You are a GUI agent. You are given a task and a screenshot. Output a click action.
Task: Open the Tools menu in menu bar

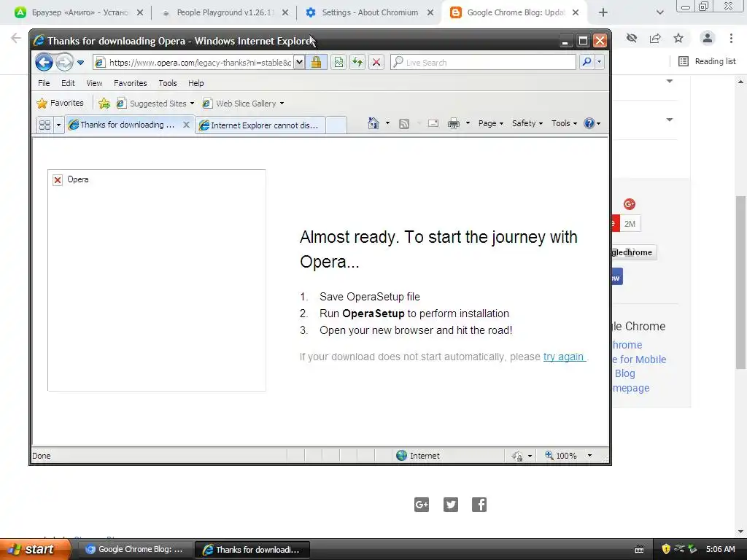click(168, 83)
